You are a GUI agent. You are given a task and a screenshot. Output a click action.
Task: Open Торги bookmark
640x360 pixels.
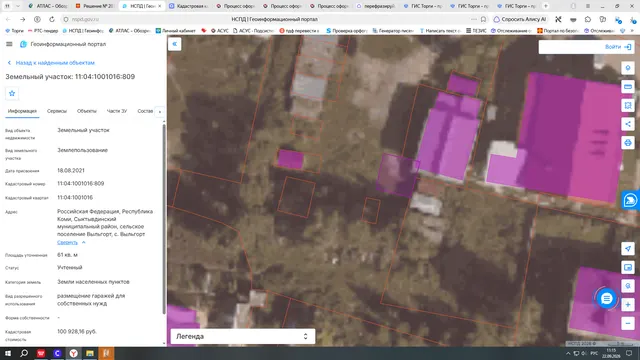click(x=14, y=31)
